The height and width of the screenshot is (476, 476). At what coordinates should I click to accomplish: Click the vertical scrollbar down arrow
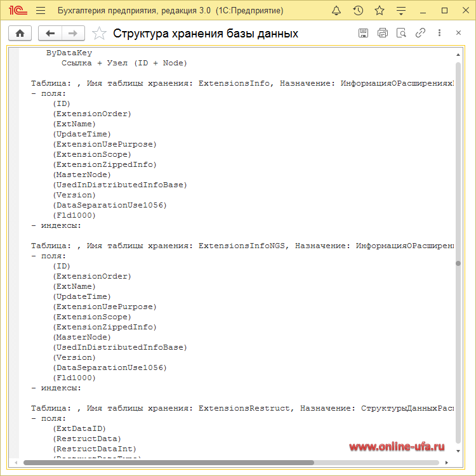pyautogui.click(x=458, y=451)
